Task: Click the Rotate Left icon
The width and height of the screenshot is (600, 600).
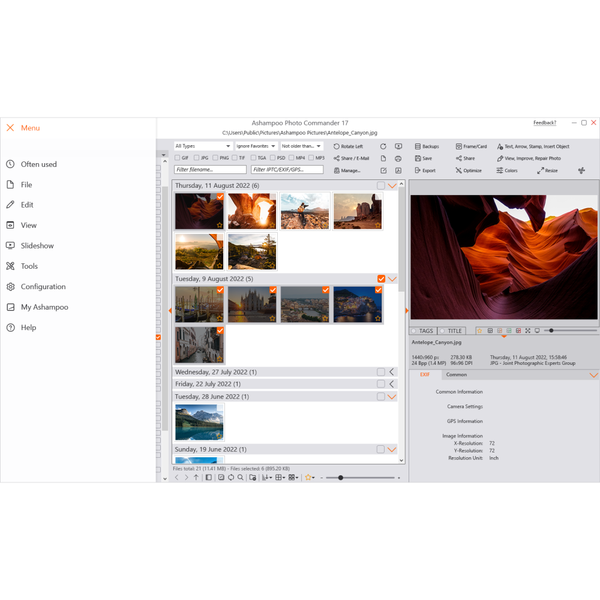Action: click(336, 146)
